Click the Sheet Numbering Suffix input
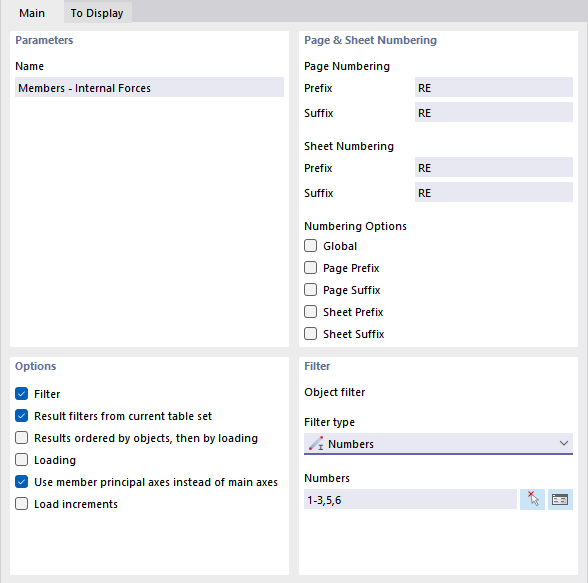The width and height of the screenshot is (588, 583). [494, 193]
